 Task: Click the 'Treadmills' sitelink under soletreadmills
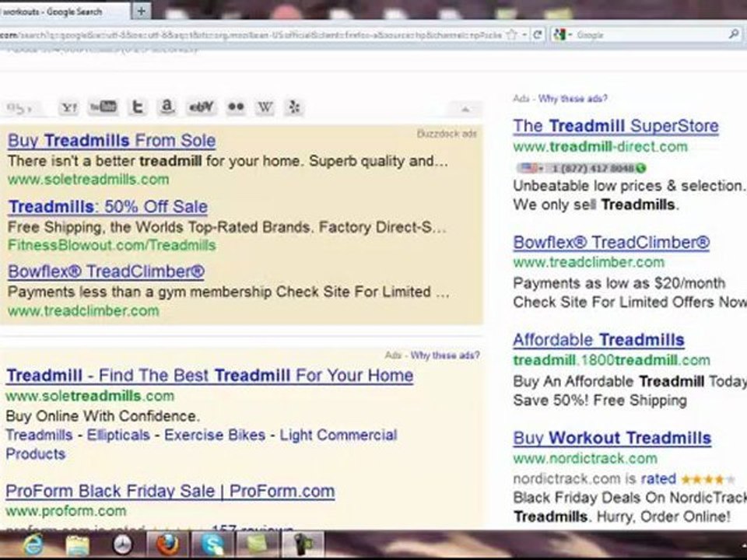pos(39,435)
